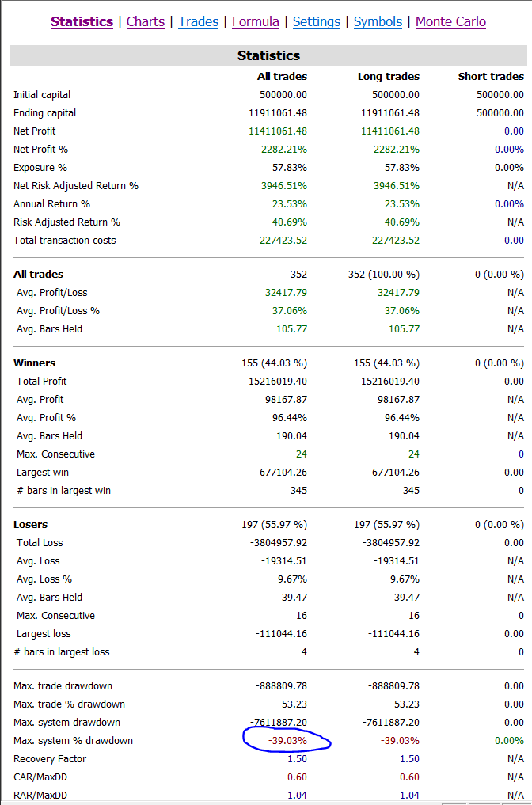Screen dimensions: 532x805
Task: Click All trades Max. system % drawdown -39.03%
Action: point(287,741)
